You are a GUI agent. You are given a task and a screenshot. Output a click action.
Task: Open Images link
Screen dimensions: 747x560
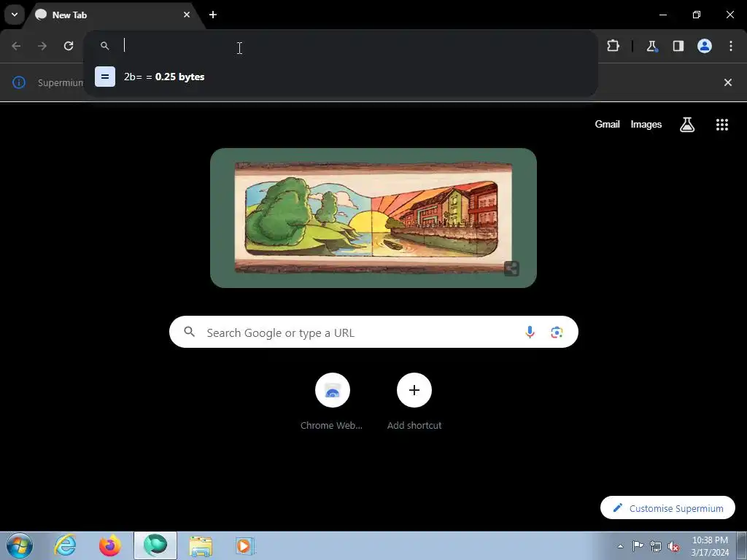[x=646, y=124]
